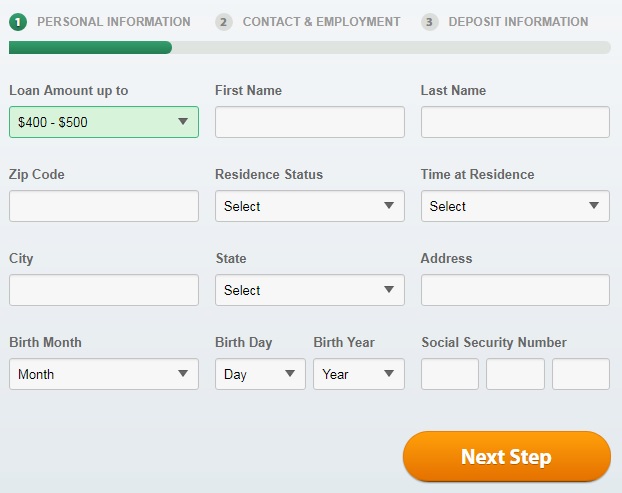This screenshot has height=493, width=622.
Task: Click into the Zip Code field
Action: point(104,206)
